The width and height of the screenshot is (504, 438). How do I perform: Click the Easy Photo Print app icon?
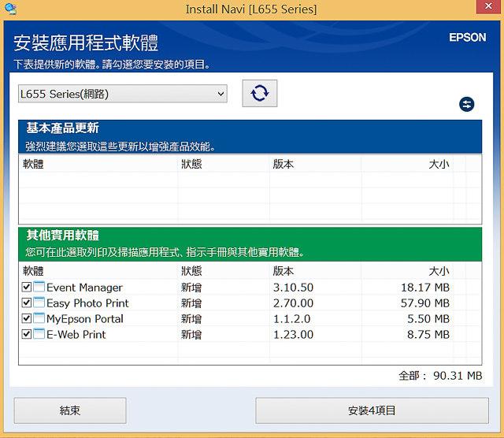coord(39,303)
